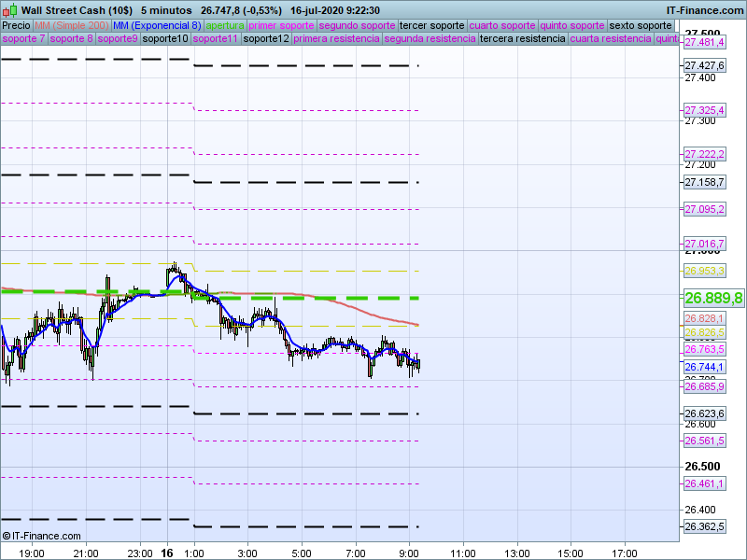
Task: Click the cuarta resistencia legend label
Action: (611, 39)
